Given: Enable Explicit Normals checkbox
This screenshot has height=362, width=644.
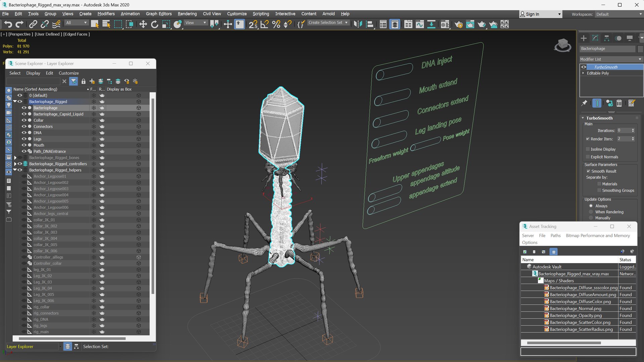Looking at the screenshot, I should click(x=588, y=157).
